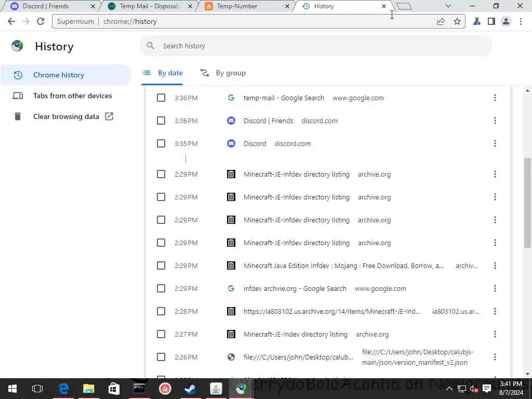Click the magnifier icon in Search history
Screen dimensions: 532x399
(x=150, y=46)
